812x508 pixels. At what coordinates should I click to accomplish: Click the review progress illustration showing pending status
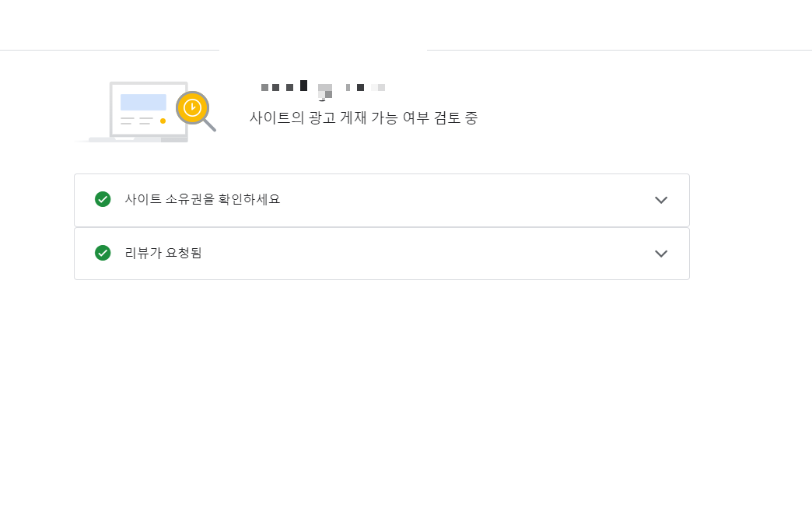(148, 109)
